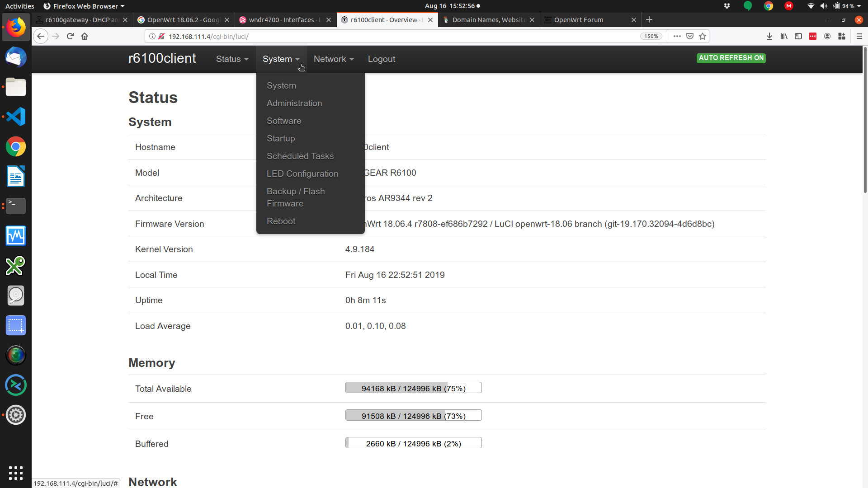868x488 pixels.
Task: Toggle the AUTO REFRESH ON badge
Action: point(731,58)
